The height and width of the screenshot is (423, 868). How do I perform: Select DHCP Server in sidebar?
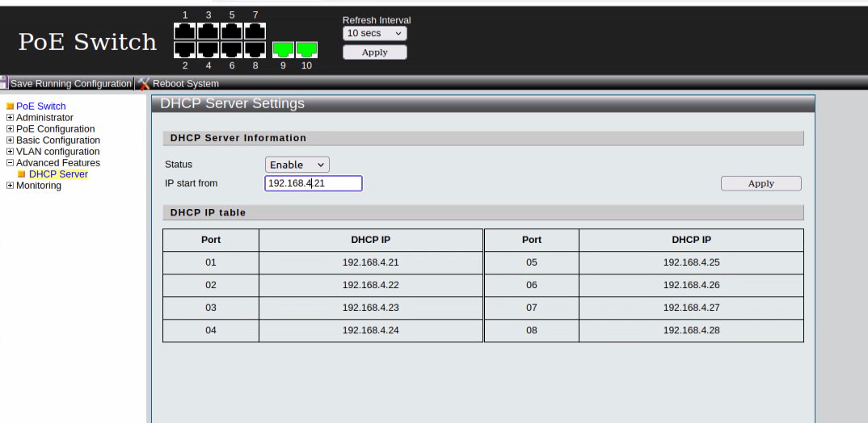(58, 174)
